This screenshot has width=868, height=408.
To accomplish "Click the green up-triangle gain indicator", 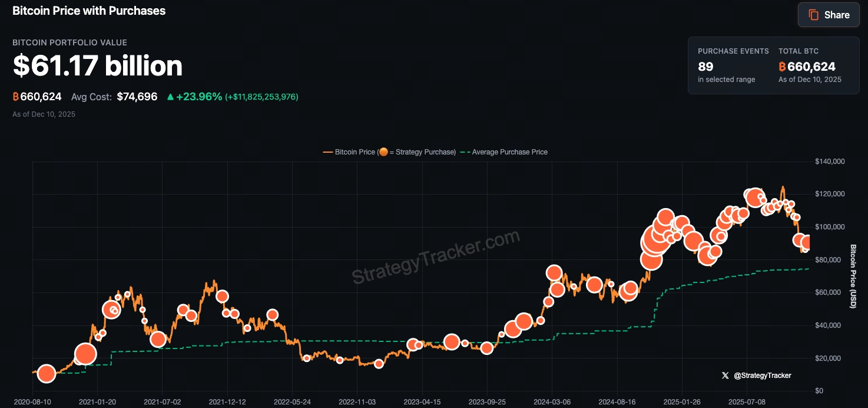I will click(x=170, y=97).
